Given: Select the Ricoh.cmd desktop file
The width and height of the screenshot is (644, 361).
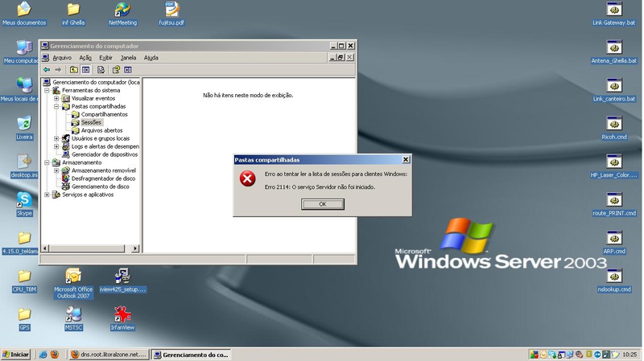Looking at the screenshot, I should point(614,128).
